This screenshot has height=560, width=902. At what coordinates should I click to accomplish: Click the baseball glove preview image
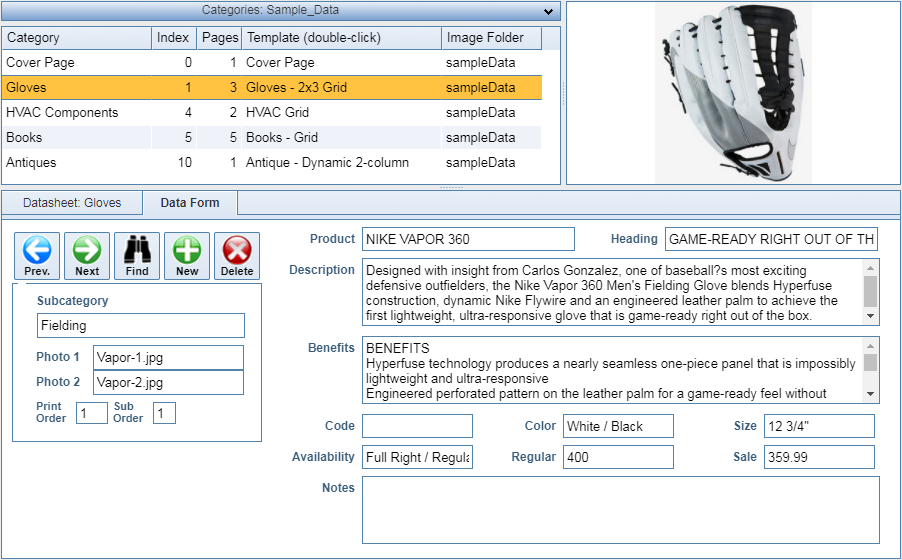click(x=733, y=92)
